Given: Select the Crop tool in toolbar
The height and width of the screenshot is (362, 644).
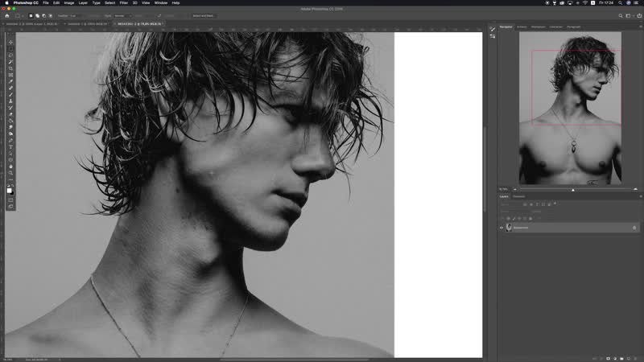Looking at the screenshot, I should (10, 68).
